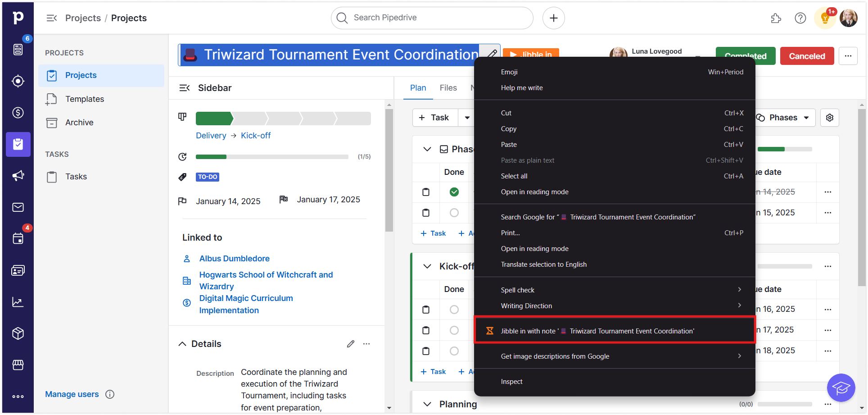
Task: Switch to the Files tab
Action: [x=448, y=88]
